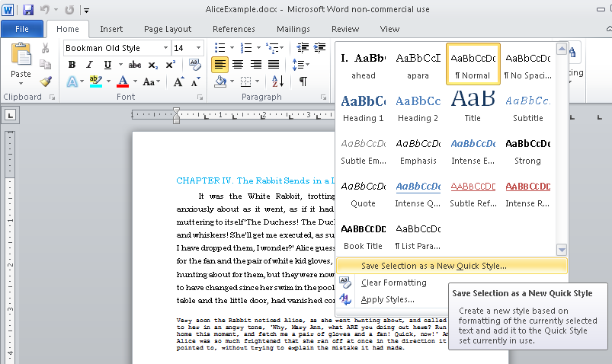Toggle Italic formatting
This screenshot has width=612, height=364.
coord(89,65)
